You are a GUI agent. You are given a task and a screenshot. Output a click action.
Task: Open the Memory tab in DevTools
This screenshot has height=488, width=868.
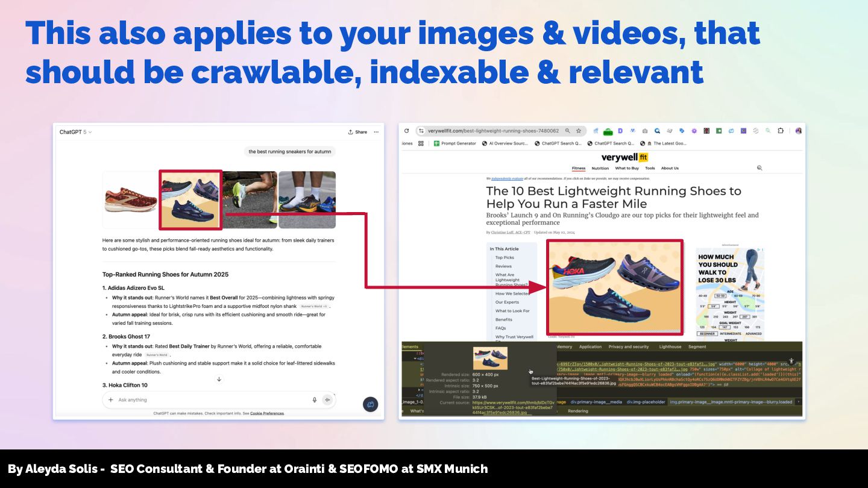564,346
